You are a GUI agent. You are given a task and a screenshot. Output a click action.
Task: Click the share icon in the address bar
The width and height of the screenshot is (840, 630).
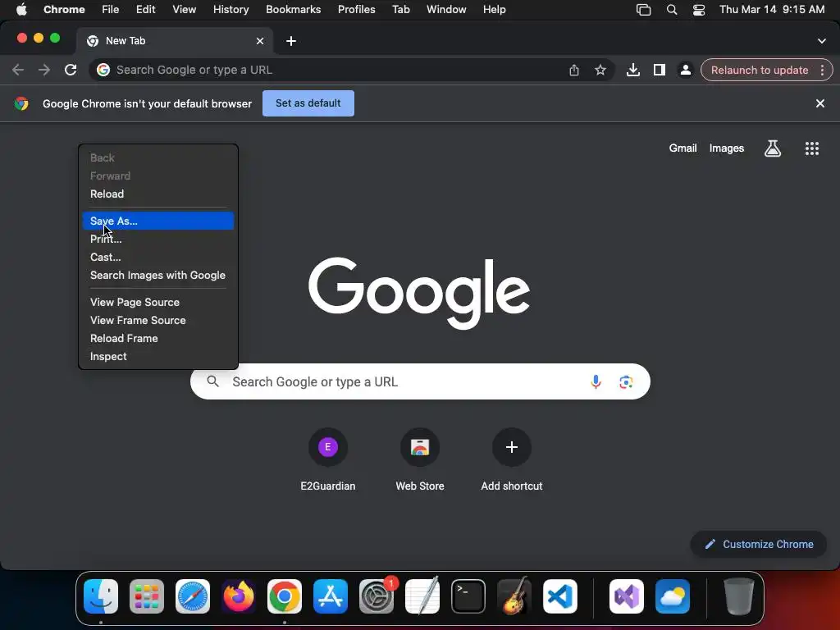(x=573, y=70)
